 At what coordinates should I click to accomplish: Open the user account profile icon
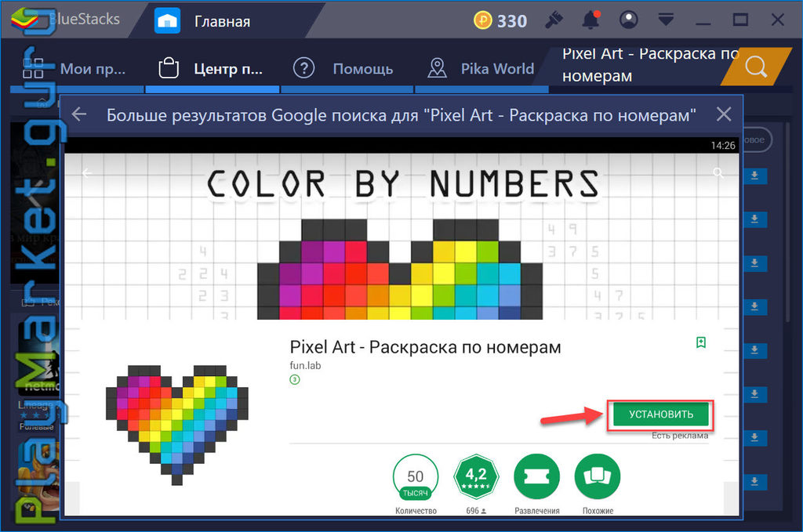point(628,20)
